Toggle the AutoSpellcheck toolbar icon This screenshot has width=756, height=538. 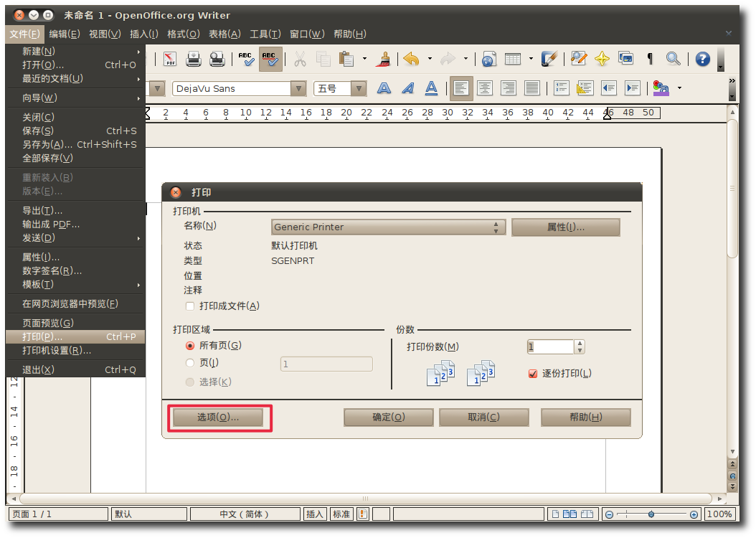pyautogui.click(x=270, y=60)
